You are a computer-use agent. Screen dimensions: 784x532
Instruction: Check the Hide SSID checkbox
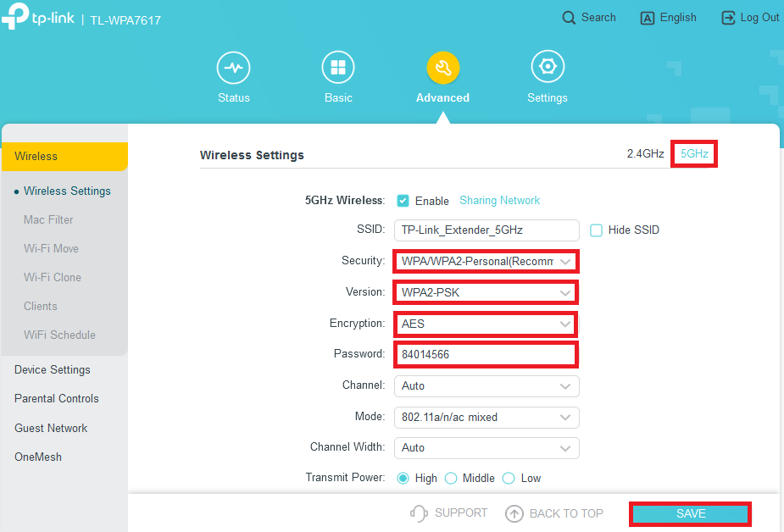coord(596,230)
